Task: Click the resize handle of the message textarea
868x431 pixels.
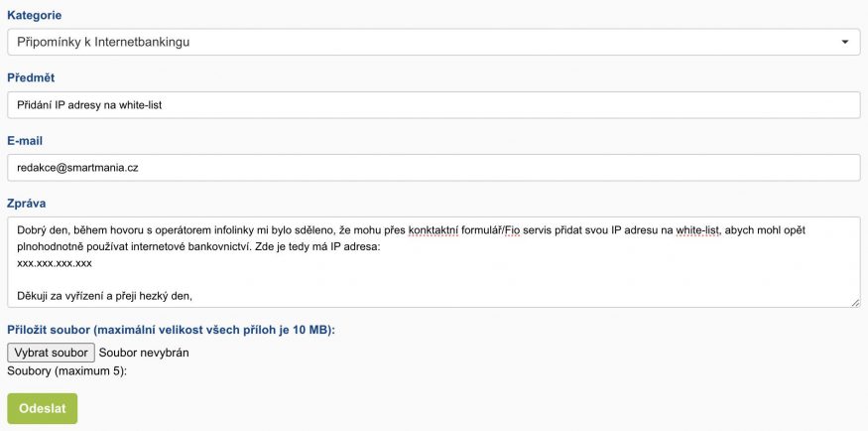Action: 855,302
